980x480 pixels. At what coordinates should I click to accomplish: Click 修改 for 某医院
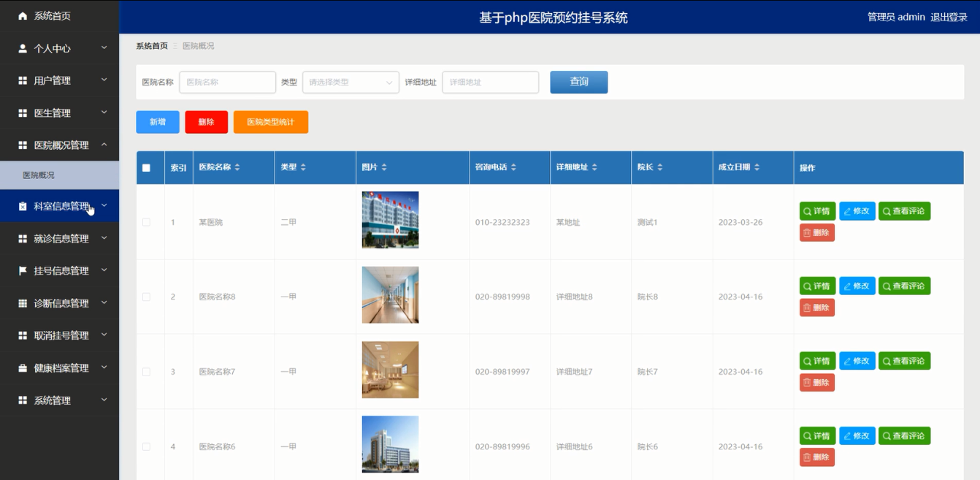pyautogui.click(x=857, y=211)
